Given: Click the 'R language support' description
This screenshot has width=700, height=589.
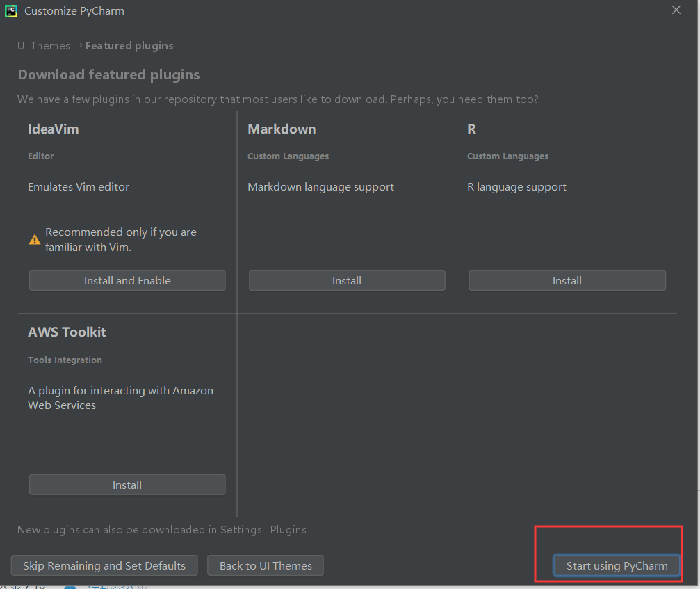Looking at the screenshot, I should 516,186.
